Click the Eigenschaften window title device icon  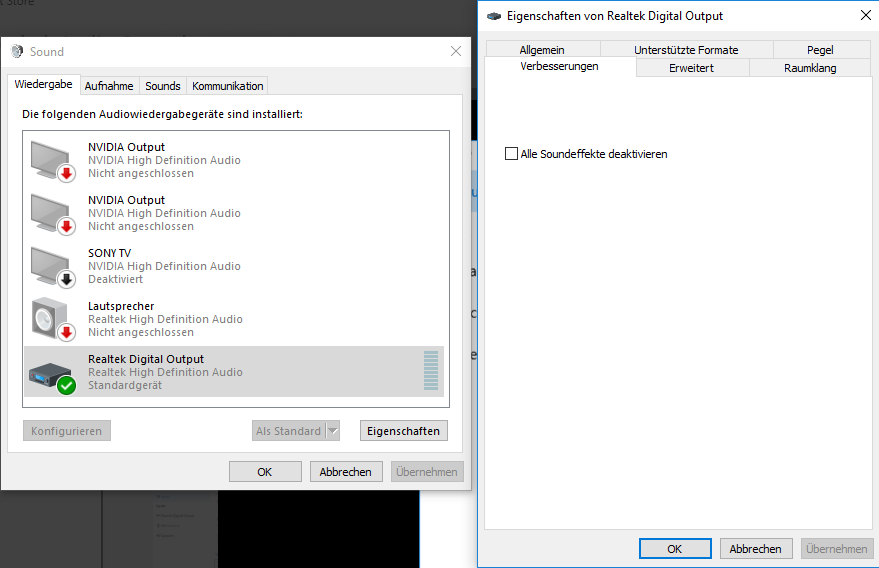(x=494, y=16)
